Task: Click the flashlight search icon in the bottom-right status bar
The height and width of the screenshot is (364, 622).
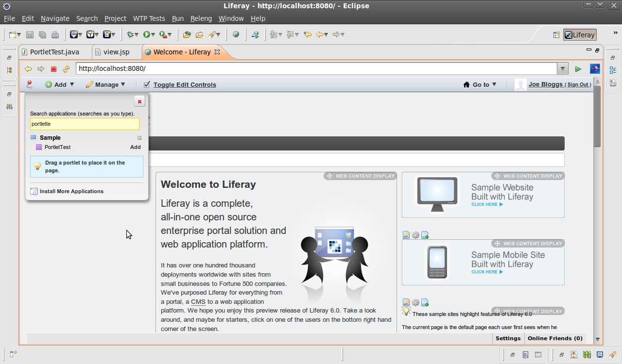Action: click(612, 355)
